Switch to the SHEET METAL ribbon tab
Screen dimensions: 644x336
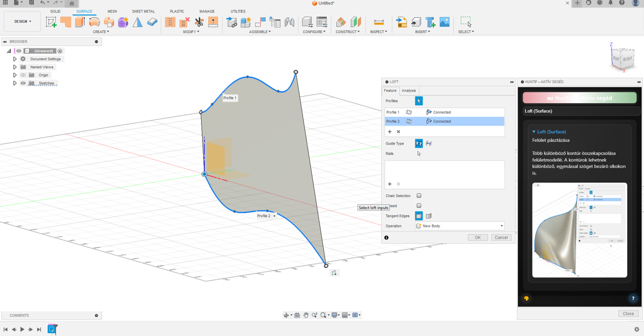[x=143, y=11]
